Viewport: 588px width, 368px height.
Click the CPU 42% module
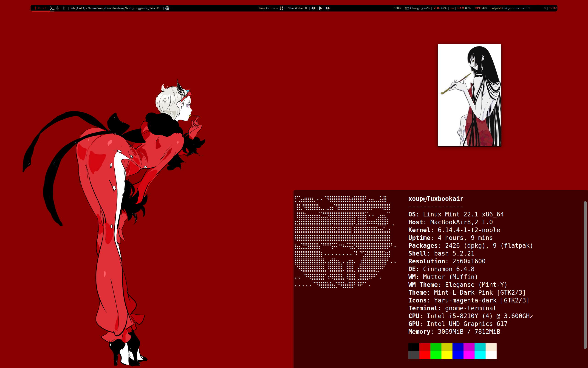[481, 8]
